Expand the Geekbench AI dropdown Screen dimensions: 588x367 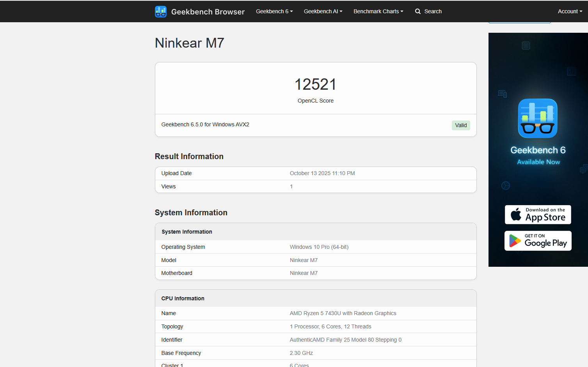tap(323, 11)
